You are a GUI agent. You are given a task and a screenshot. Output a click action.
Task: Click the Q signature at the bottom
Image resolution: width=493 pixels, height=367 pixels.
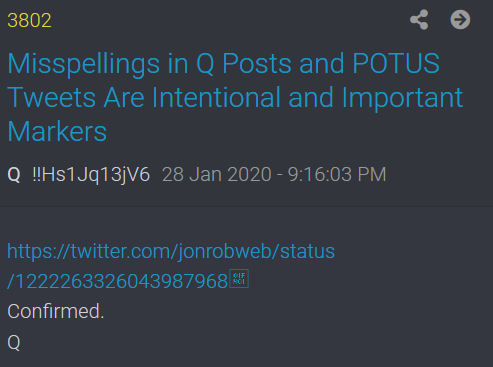tap(14, 342)
